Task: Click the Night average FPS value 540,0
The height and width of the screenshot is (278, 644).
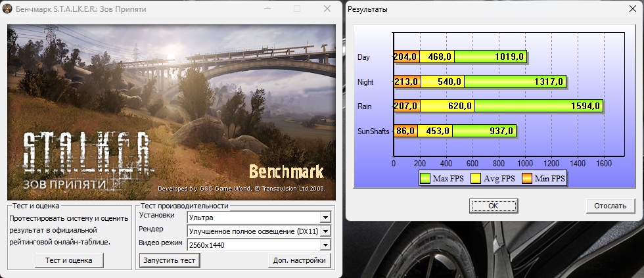Action: click(x=449, y=81)
